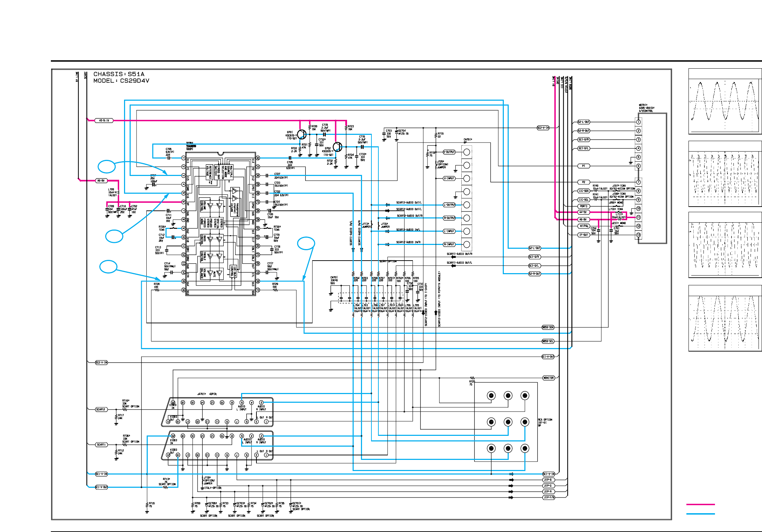This screenshot has width=762, height=532.
Task: Click the NT/PAL signal tag
Action: point(584,226)
